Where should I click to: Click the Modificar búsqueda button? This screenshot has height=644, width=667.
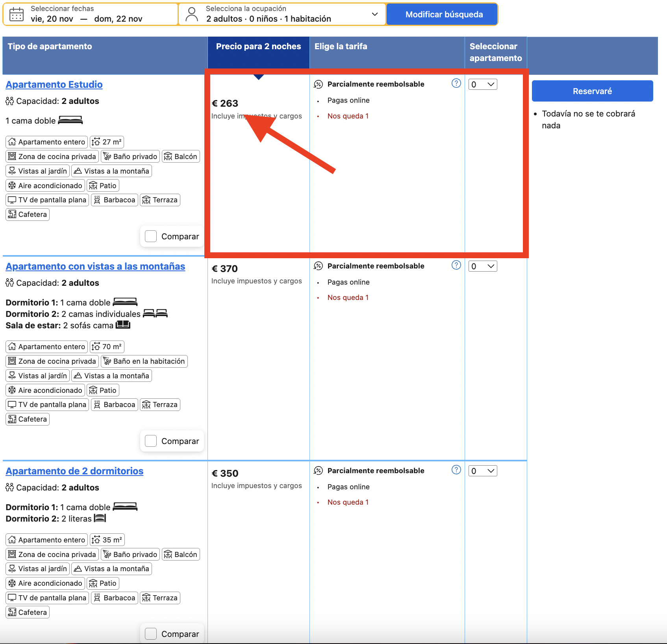442,15
